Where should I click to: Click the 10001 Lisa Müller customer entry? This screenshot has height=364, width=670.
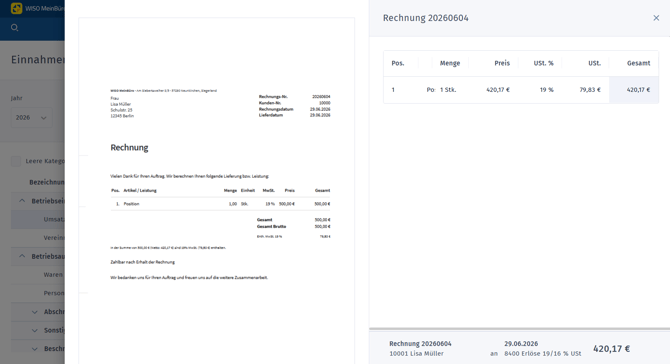pyautogui.click(x=416, y=354)
